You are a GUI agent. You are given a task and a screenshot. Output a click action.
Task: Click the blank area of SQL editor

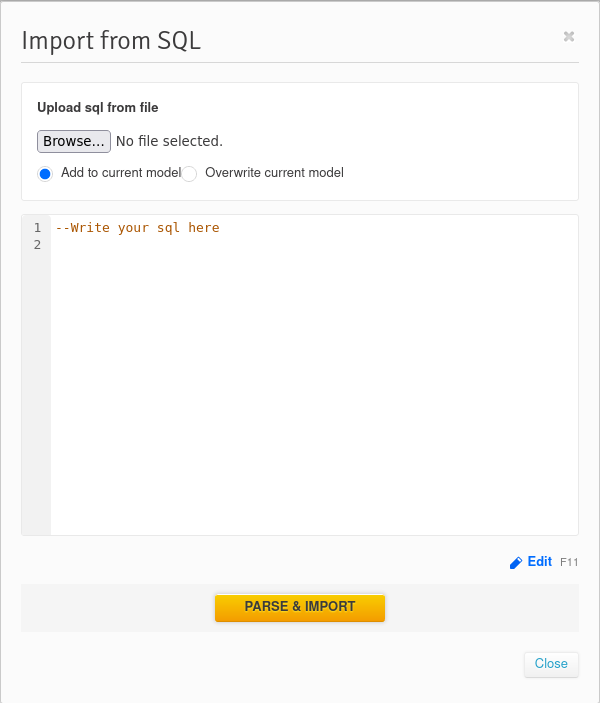click(314, 386)
